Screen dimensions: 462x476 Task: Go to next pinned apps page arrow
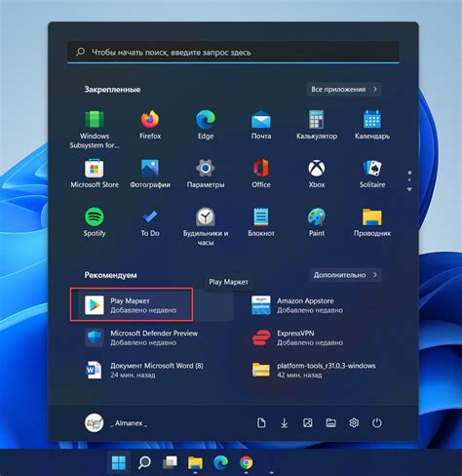point(409,189)
